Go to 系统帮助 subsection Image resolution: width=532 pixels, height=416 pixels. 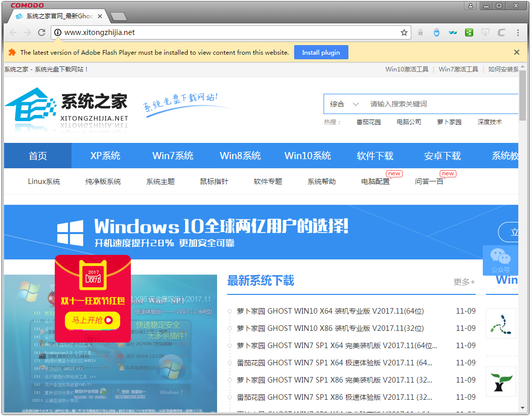(322, 182)
